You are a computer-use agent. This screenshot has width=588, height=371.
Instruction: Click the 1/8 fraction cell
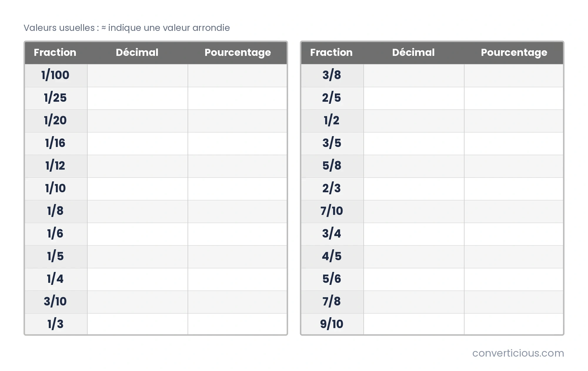[56, 211]
